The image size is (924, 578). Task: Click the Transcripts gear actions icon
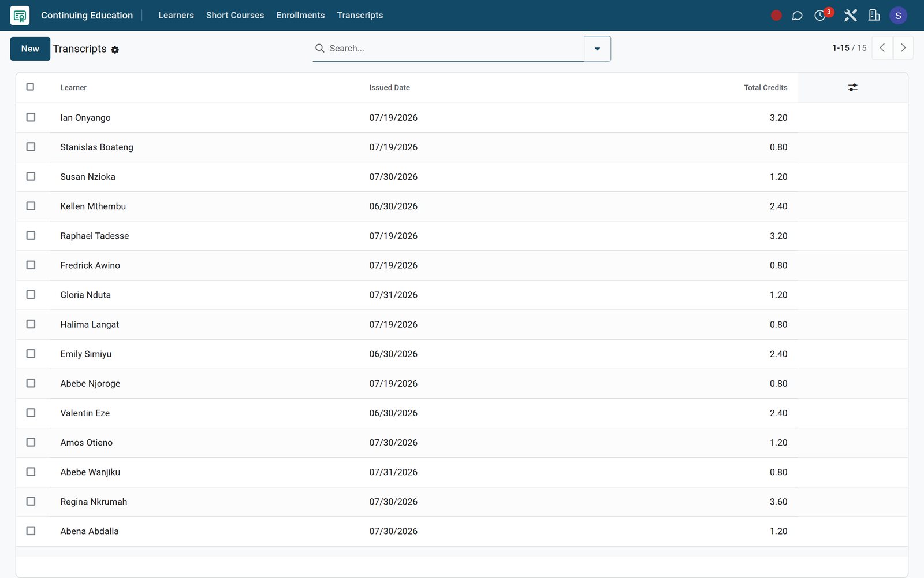(x=115, y=50)
